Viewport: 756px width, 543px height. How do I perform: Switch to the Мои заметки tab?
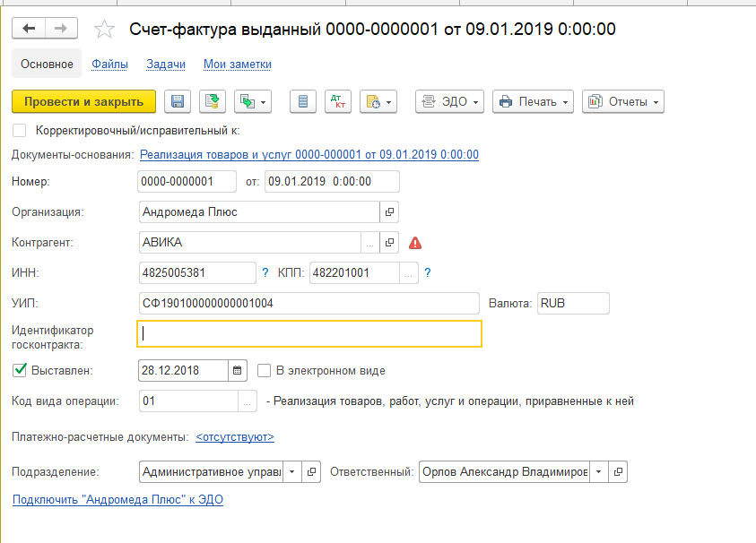point(238,65)
